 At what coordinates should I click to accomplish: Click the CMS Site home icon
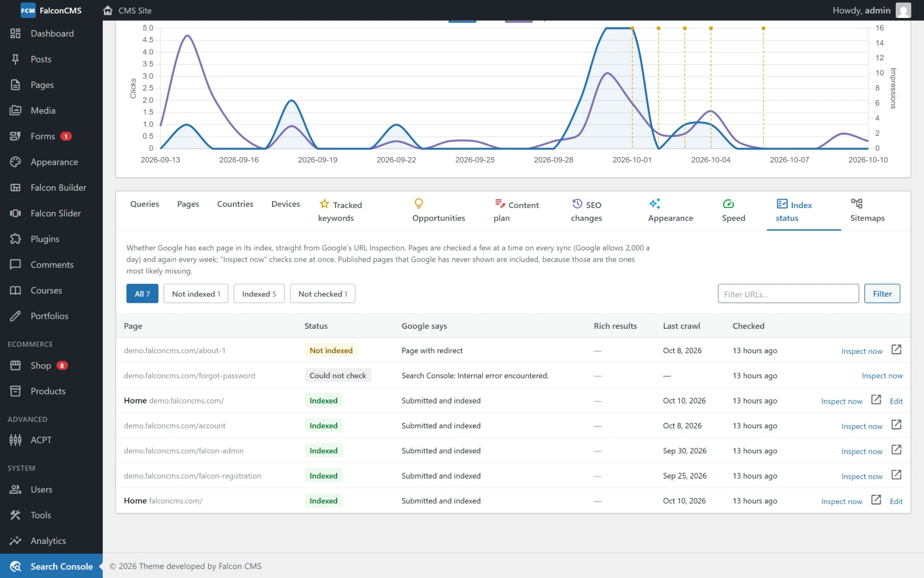click(108, 10)
